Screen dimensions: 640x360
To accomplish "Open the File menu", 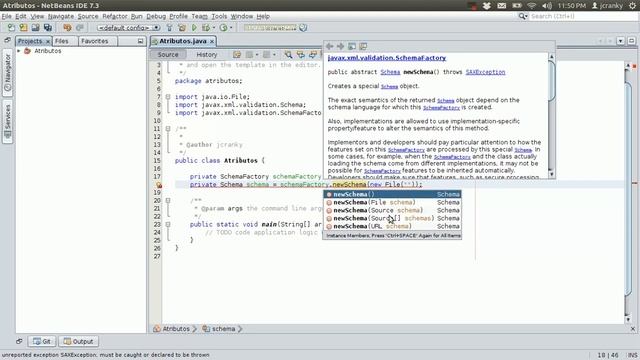I will pyautogui.click(x=7, y=16).
